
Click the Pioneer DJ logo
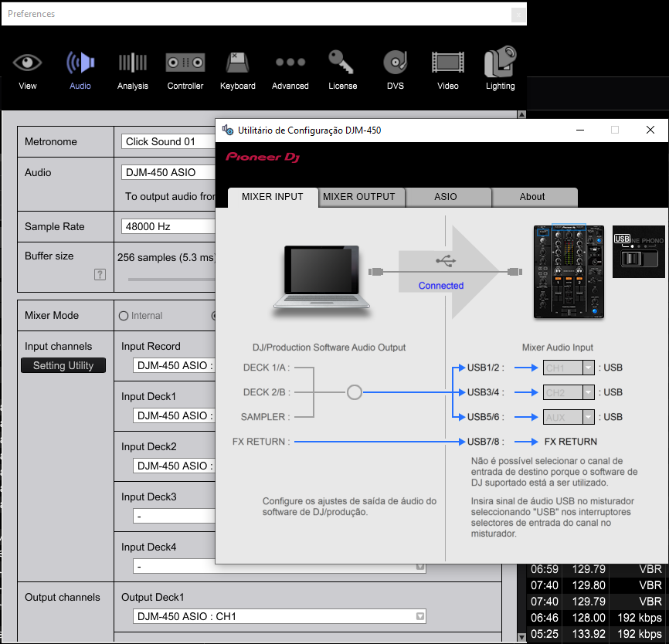point(263,158)
